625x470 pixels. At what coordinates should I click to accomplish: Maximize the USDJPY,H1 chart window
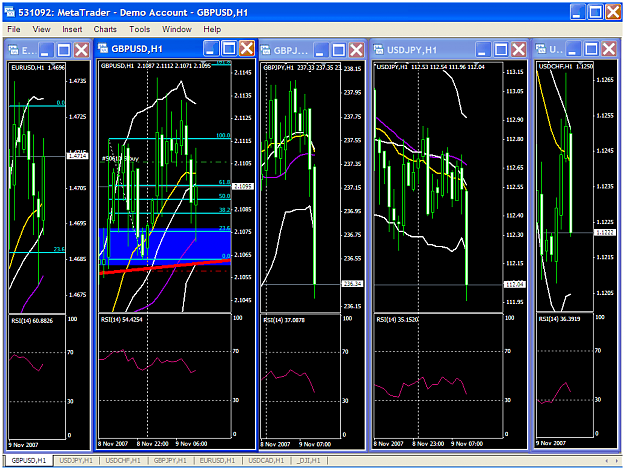[x=501, y=49]
